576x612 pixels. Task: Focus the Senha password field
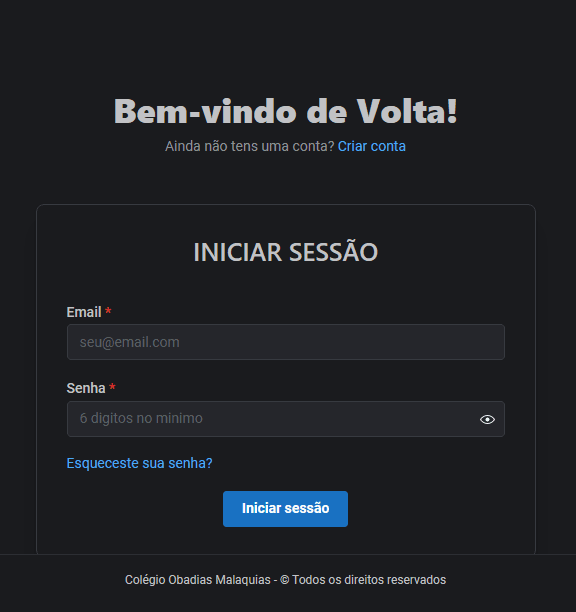tap(286, 419)
